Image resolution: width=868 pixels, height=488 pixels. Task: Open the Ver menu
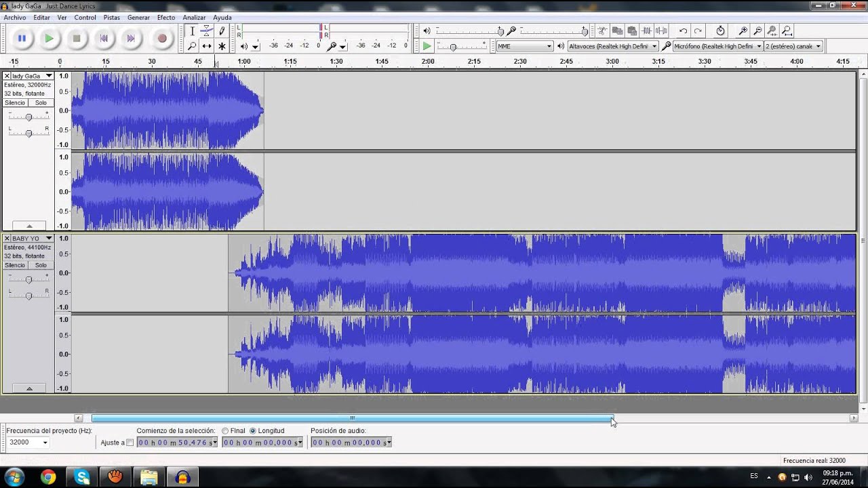tap(62, 18)
